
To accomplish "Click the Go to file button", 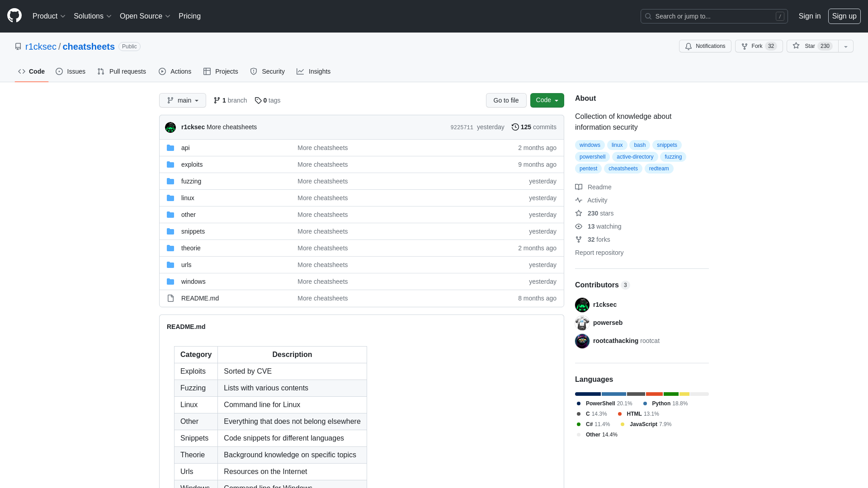I will point(506,100).
